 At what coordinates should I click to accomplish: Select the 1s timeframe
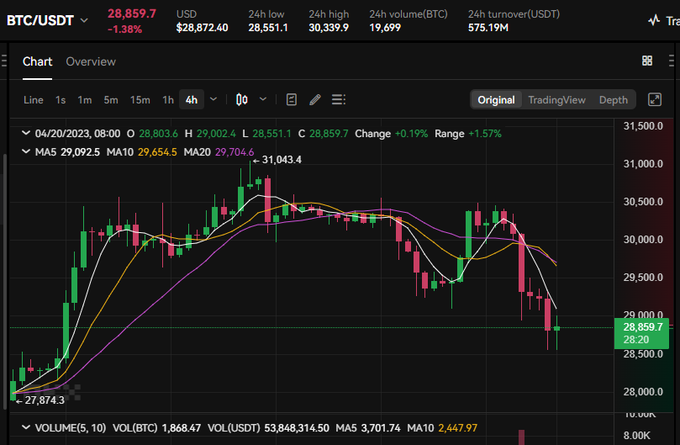[60, 100]
